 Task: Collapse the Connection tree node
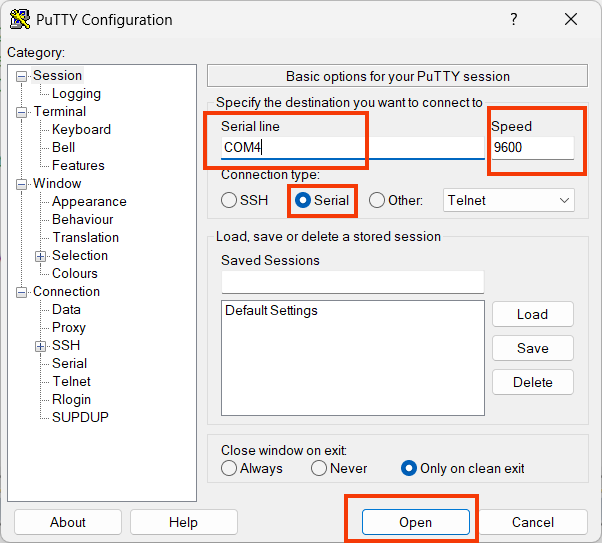pyautogui.click(x=22, y=292)
